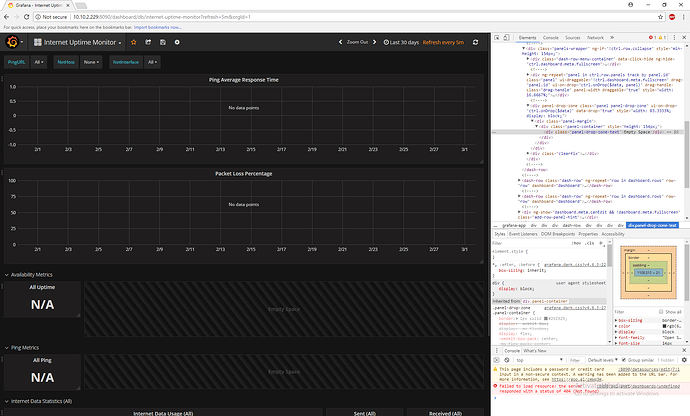The width and height of the screenshot is (690, 416).
Task: Activate DevTools element inspector icon
Action: pos(497,38)
